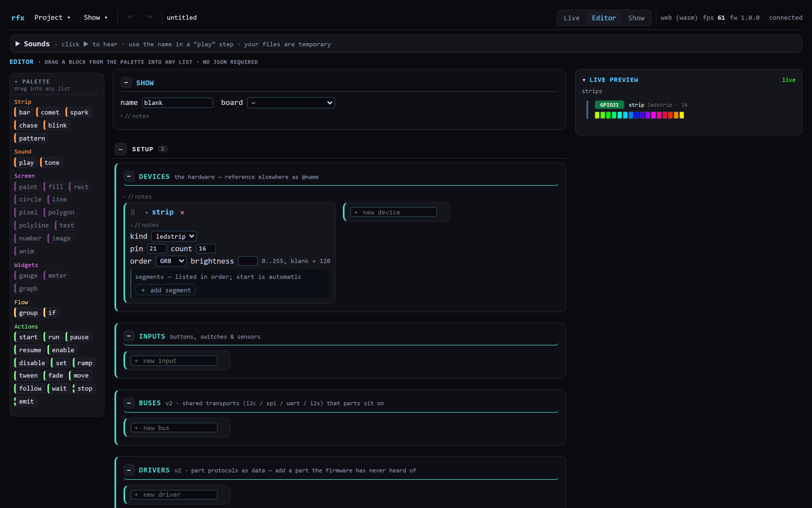The image size is (812, 508).
Task: Remove the strip device with red x
Action: tap(182, 212)
